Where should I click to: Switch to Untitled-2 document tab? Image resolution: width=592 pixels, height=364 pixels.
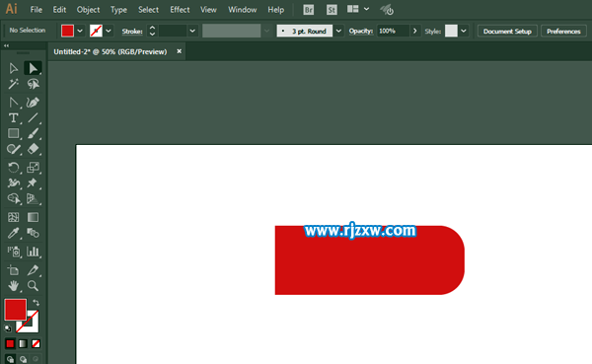point(110,51)
